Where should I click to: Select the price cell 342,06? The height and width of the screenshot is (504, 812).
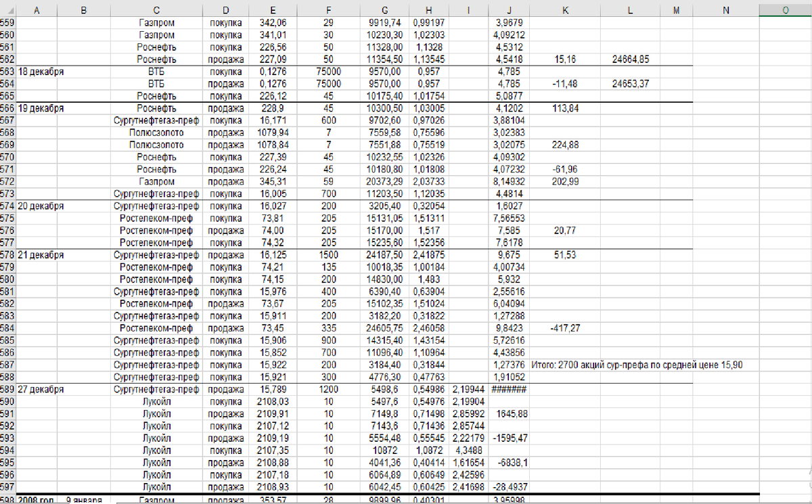[272, 22]
